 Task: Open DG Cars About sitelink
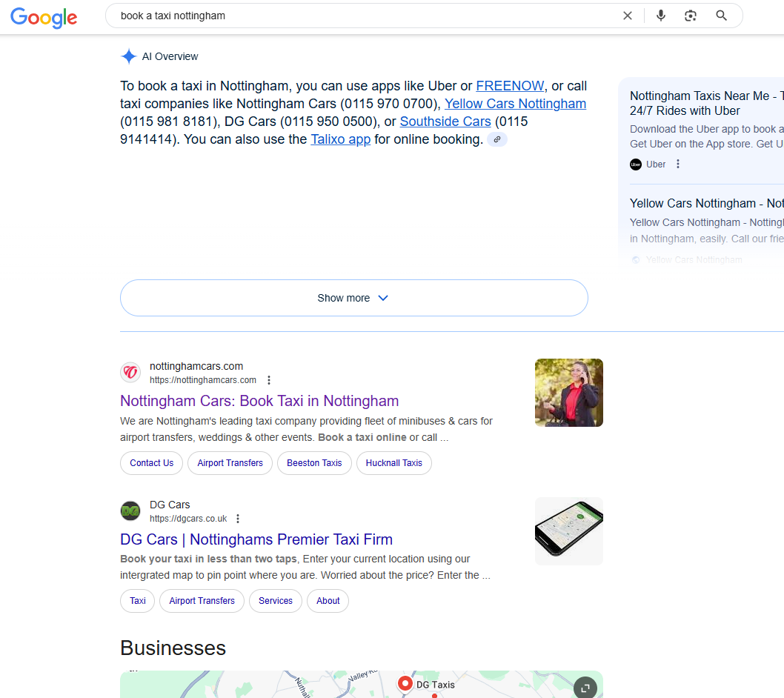pyautogui.click(x=328, y=600)
